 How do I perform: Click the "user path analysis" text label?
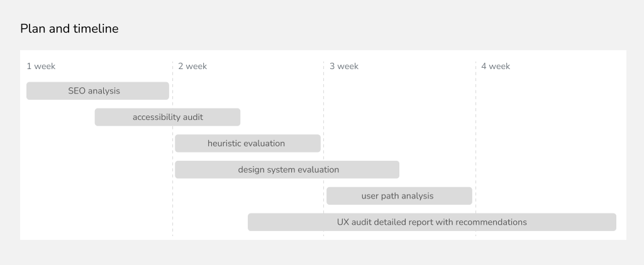[x=397, y=196]
